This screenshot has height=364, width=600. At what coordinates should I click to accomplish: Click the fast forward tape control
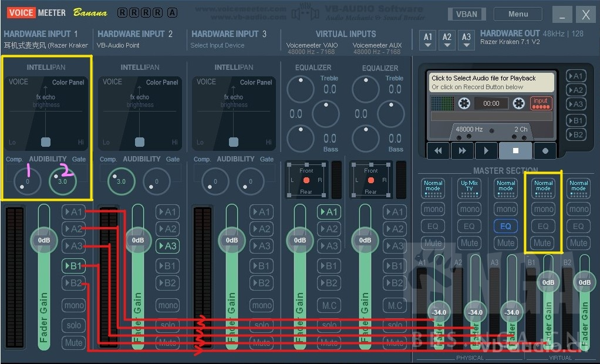click(462, 150)
